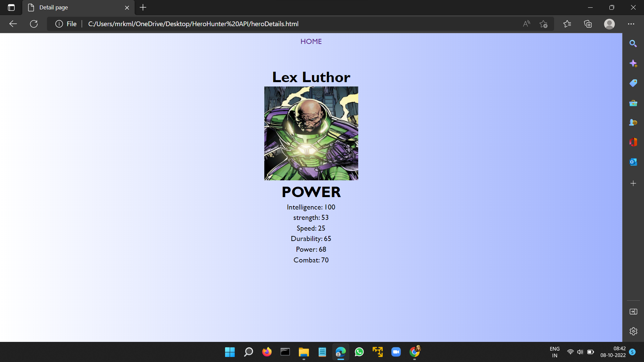Screen dimensions: 644x362
Task: Open Outlook from the sidebar
Action: tap(633, 162)
